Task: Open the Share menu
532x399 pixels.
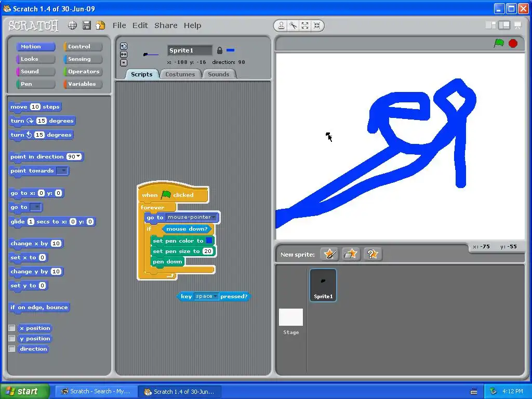Action: (x=166, y=25)
